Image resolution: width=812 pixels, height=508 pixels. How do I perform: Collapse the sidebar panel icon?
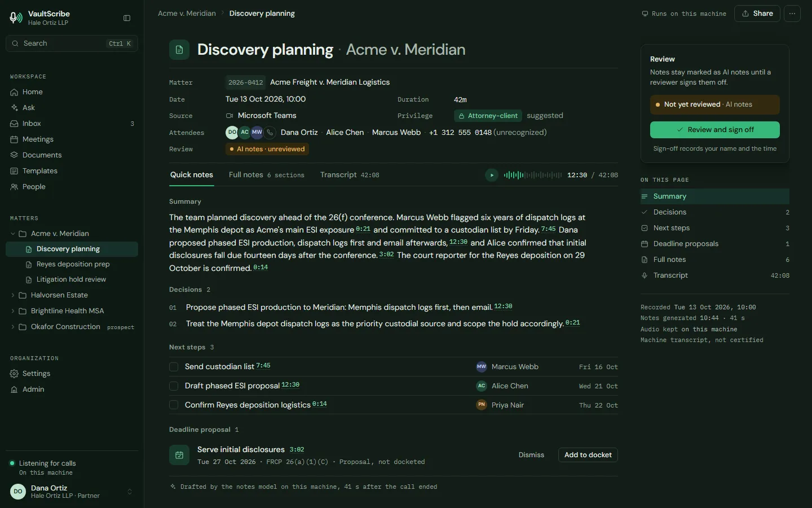pyautogui.click(x=127, y=18)
